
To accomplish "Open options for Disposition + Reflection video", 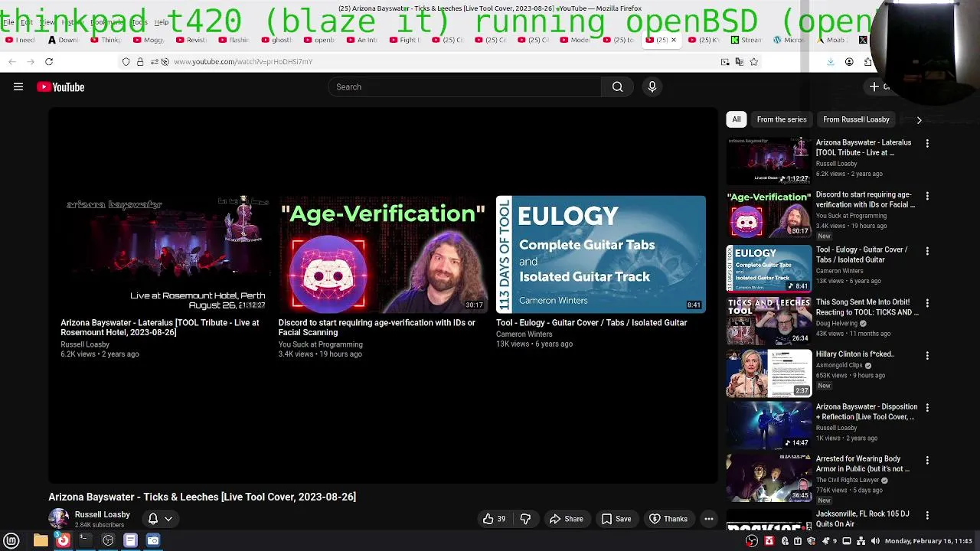I will (x=927, y=408).
